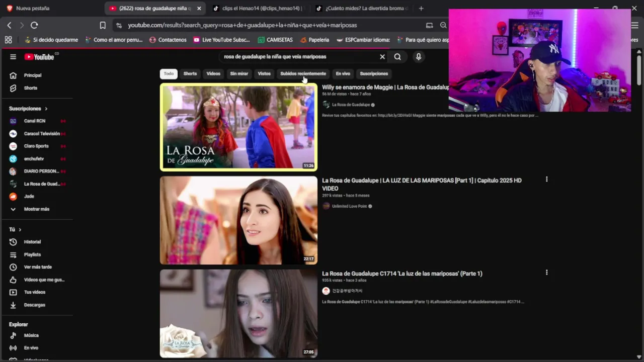Open the Si decido quedarme bookmark
The image size is (644, 362).
[x=51, y=40]
